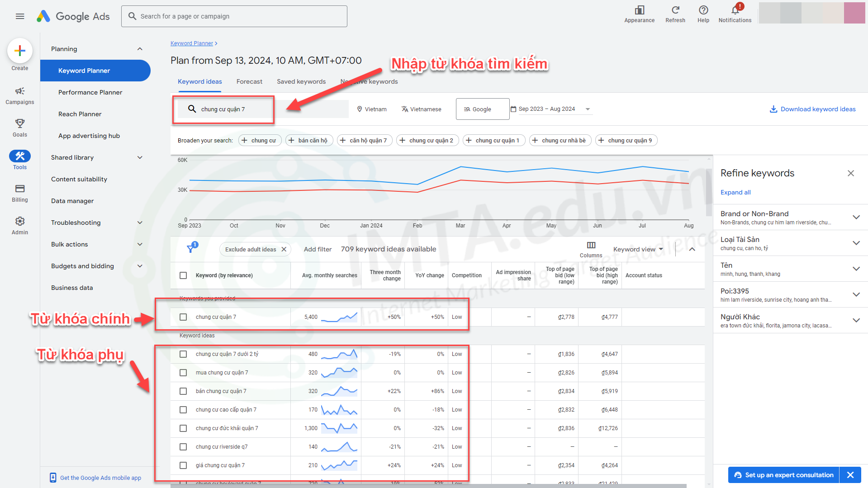Viewport: 868px width, 488px height.
Task: Add 'bán căn hộ' to broaden search
Action: coord(309,140)
